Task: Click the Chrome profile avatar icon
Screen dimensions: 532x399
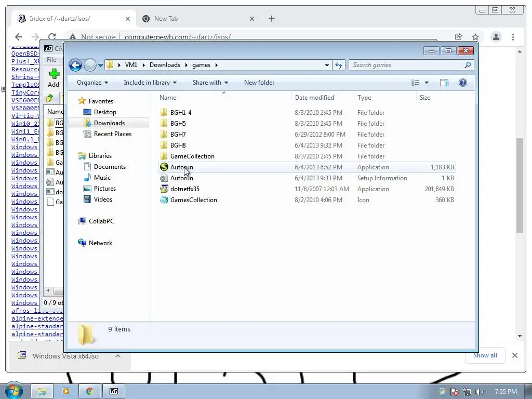Action: pos(496,37)
